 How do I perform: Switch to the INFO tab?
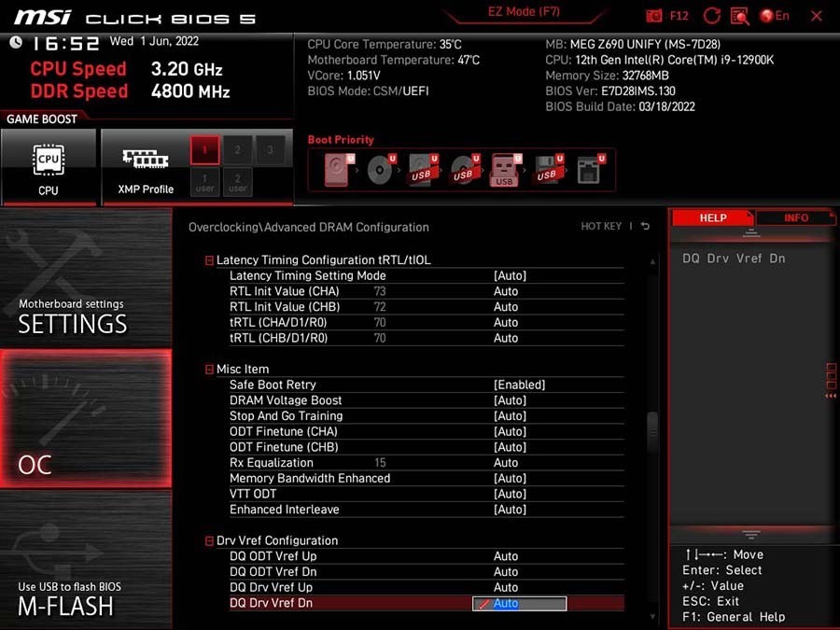pyautogui.click(x=795, y=218)
